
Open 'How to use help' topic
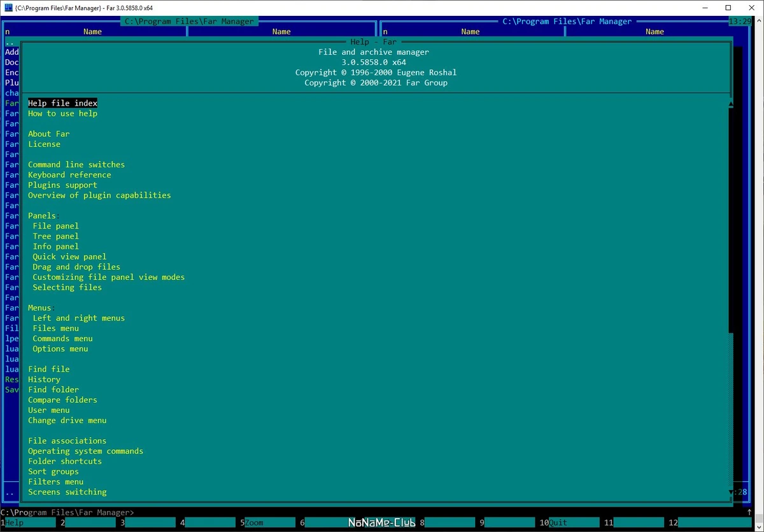(x=62, y=113)
